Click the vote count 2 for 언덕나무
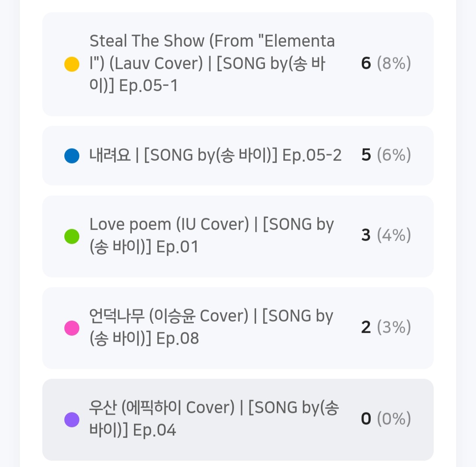The width and height of the screenshot is (476, 467). pos(366,327)
